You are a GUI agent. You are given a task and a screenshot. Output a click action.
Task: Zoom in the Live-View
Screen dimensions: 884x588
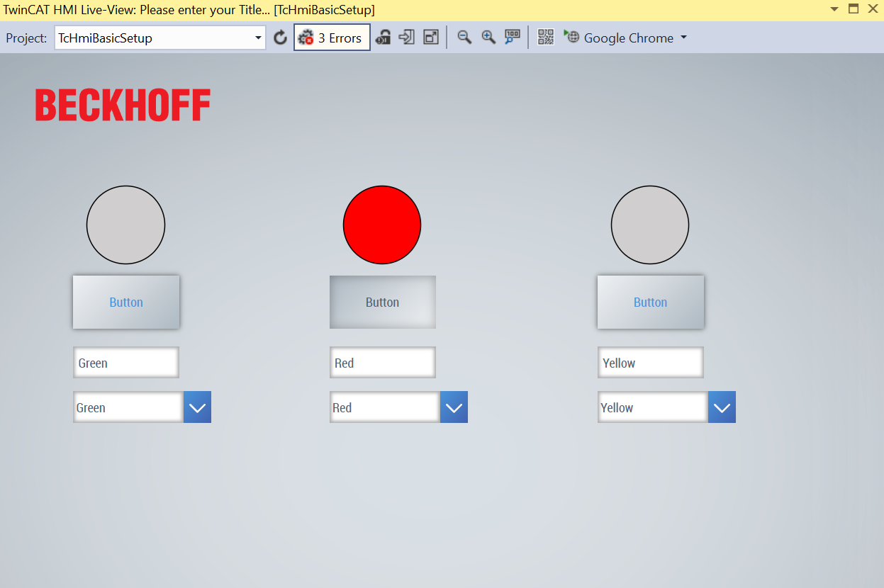(488, 38)
